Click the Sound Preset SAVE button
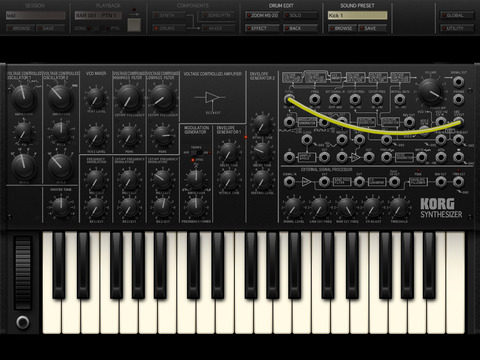The width and height of the screenshot is (480, 360). click(x=373, y=28)
